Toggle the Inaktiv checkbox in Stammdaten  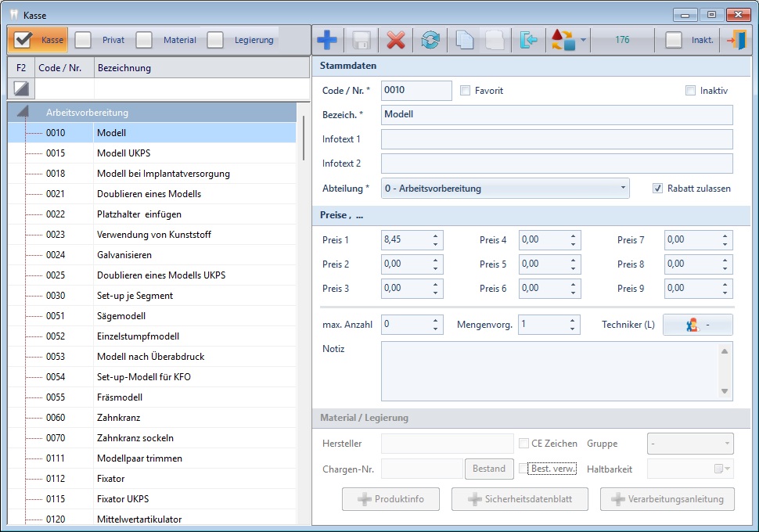coord(690,91)
